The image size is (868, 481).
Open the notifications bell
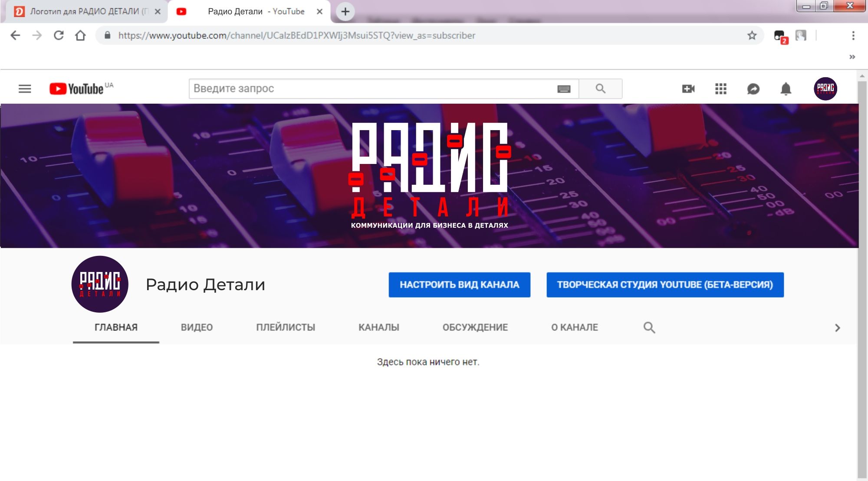click(786, 89)
